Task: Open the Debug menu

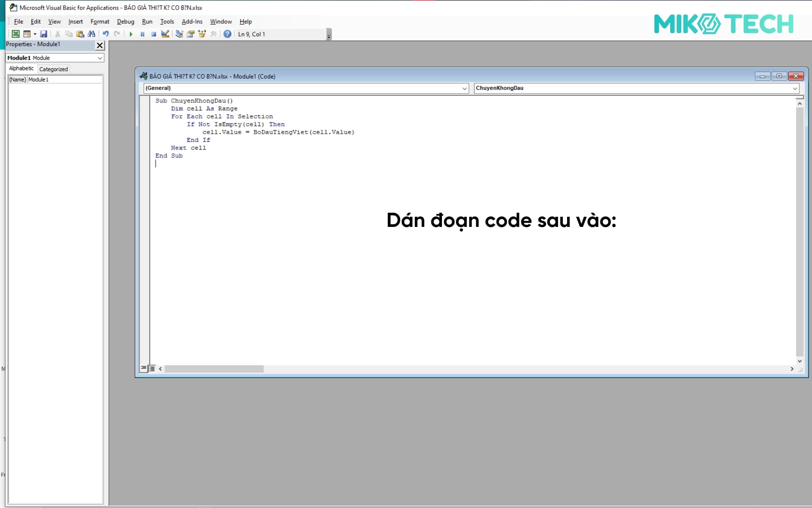Action: coord(126,22)
